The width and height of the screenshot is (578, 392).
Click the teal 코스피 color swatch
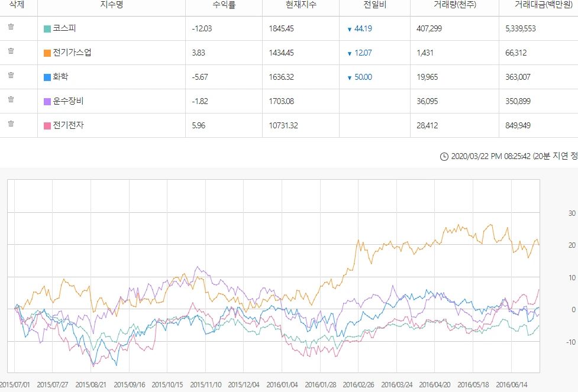click(47, 29)
